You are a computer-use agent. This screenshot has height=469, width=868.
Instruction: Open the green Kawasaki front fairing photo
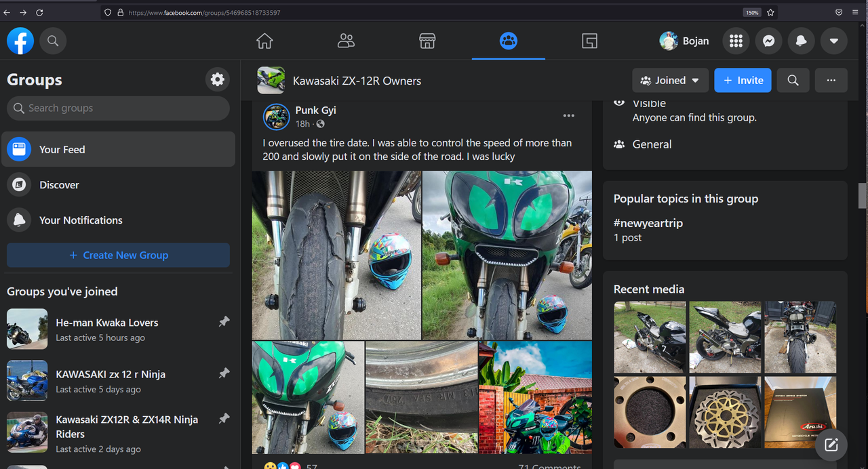click(507, 255)
